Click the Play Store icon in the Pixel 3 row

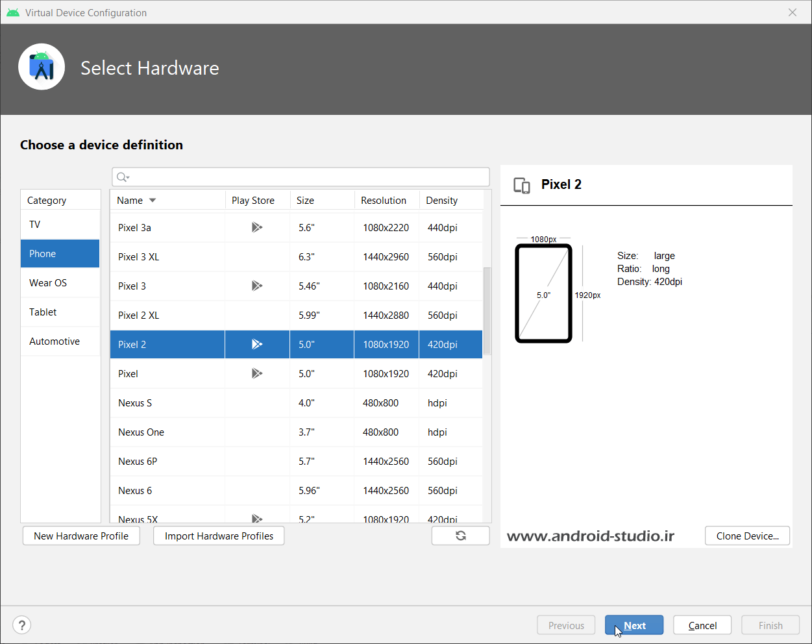(x=257, y=286)
